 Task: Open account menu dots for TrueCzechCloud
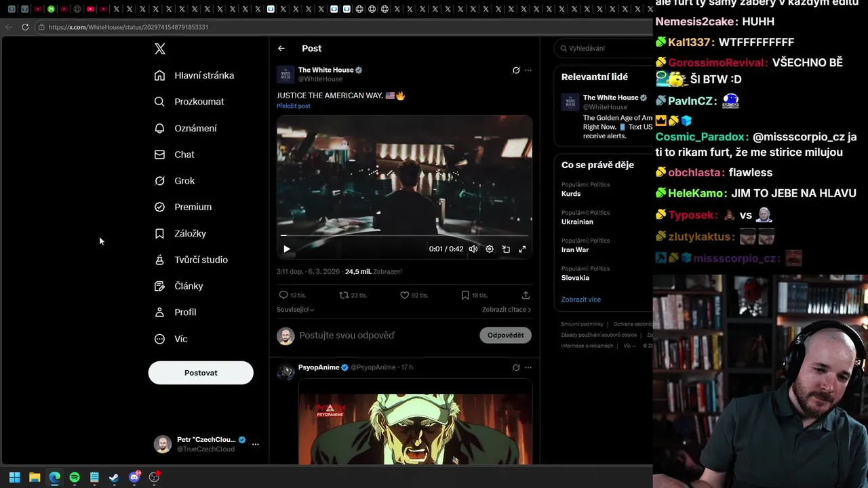point(256,444)
